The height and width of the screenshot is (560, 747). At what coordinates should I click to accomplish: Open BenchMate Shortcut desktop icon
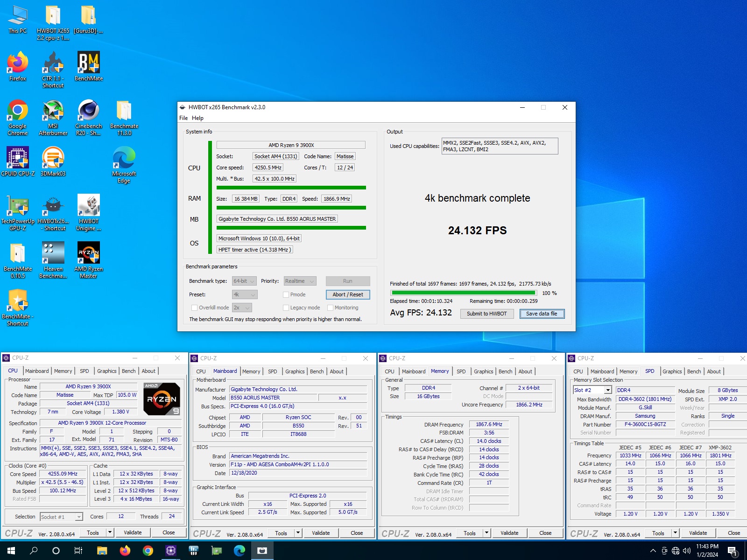click(x=18, y=308)
